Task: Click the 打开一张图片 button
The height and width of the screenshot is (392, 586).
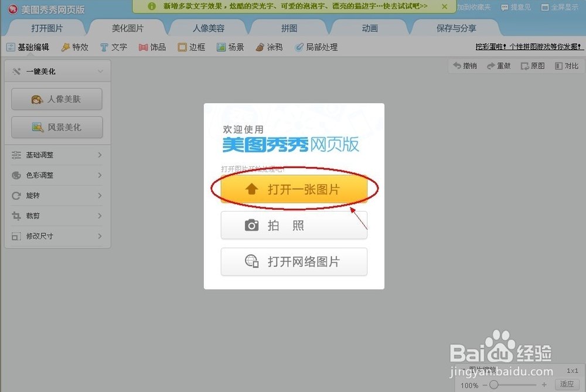Action: (294, 189)
